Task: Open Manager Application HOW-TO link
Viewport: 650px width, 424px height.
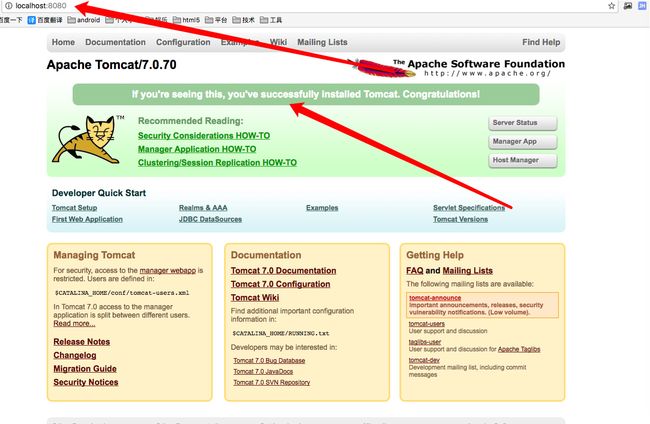Action: [x=197, y=149]
